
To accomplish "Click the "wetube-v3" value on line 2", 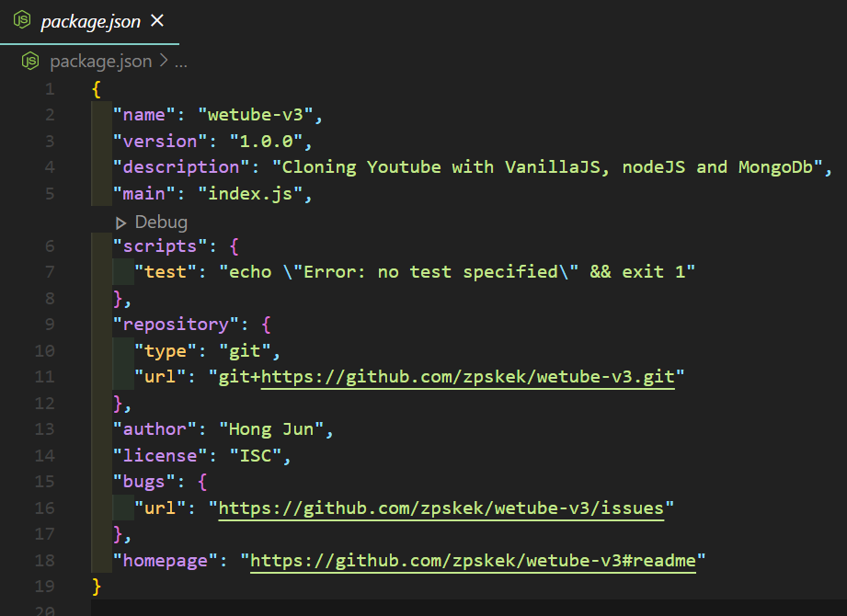I will pos(256,115).
